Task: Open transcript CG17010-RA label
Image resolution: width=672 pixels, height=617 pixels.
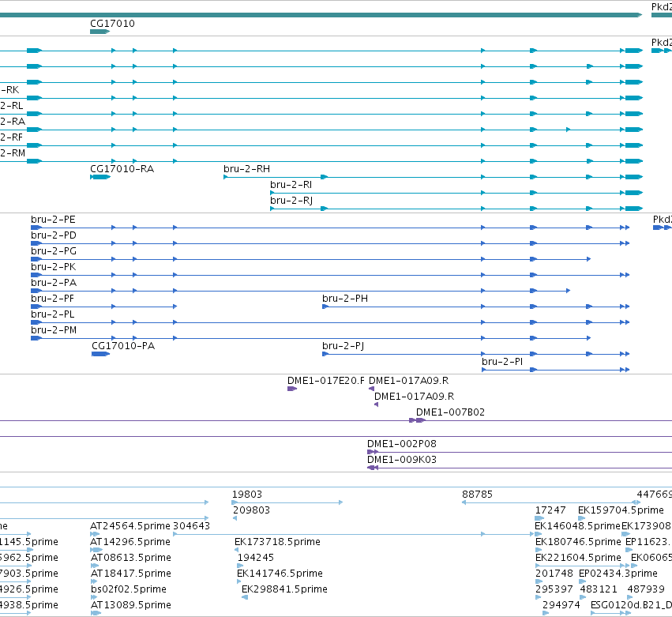Action: [x=122, y=169]
